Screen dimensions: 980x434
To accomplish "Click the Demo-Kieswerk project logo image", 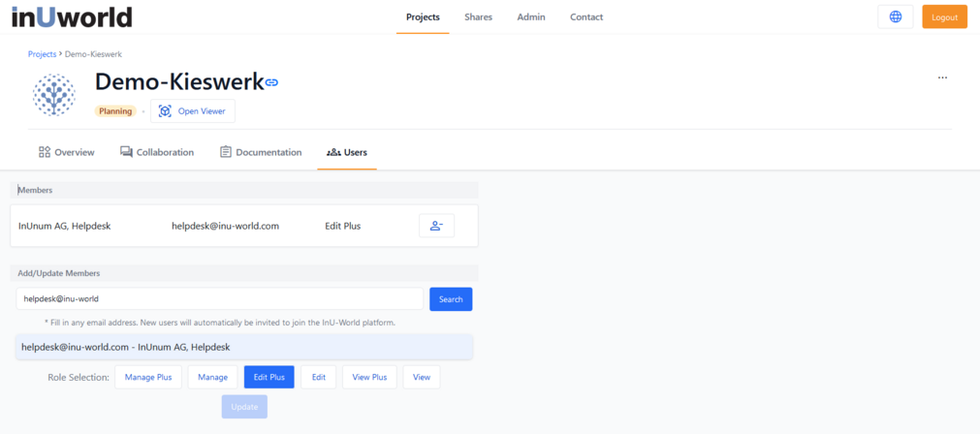I will pos(54,95).
